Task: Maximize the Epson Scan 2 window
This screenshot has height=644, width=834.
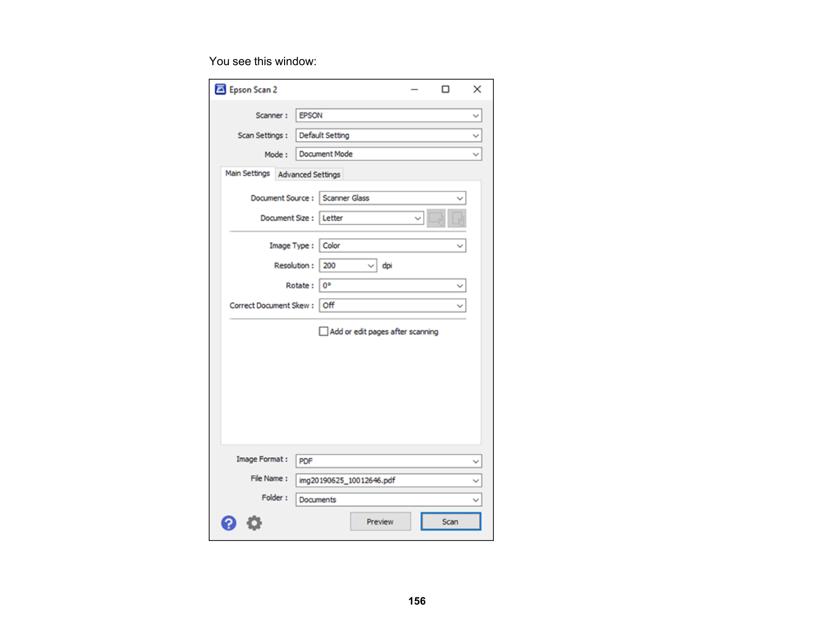Action: click(x=445, y=89)
